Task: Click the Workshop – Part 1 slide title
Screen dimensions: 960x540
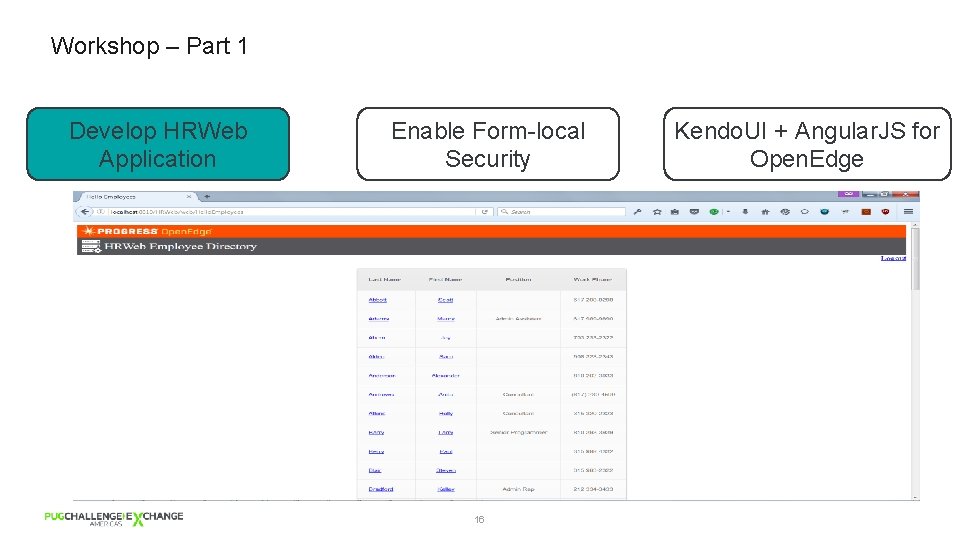Action: pyautogui.click(x=149, y=46)
